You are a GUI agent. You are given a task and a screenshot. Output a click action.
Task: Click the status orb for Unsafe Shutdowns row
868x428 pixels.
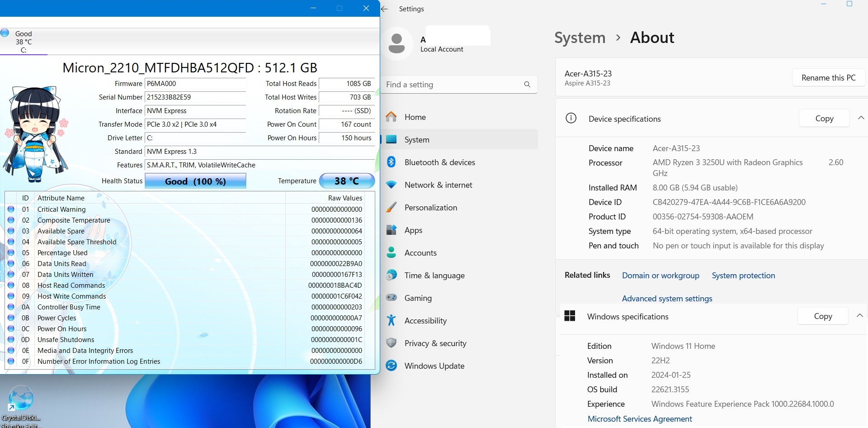[x=11, y=339]
